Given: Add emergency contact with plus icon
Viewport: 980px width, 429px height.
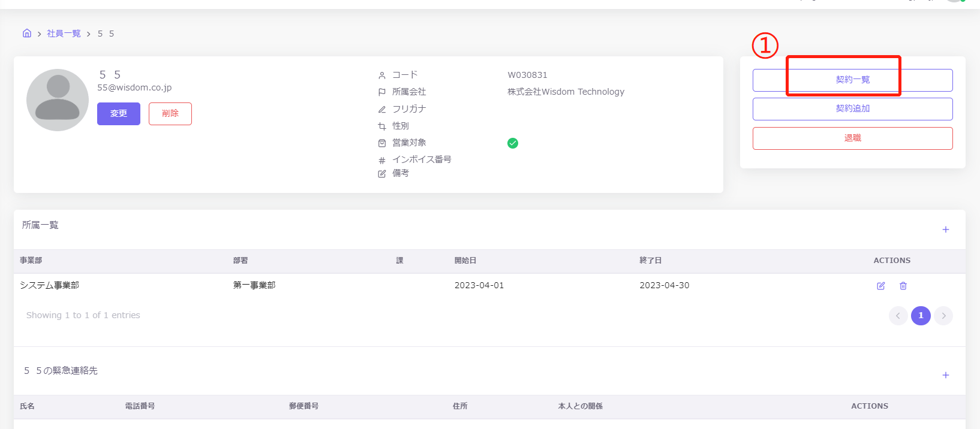Looking at the screenshot, I should point(945,375).
